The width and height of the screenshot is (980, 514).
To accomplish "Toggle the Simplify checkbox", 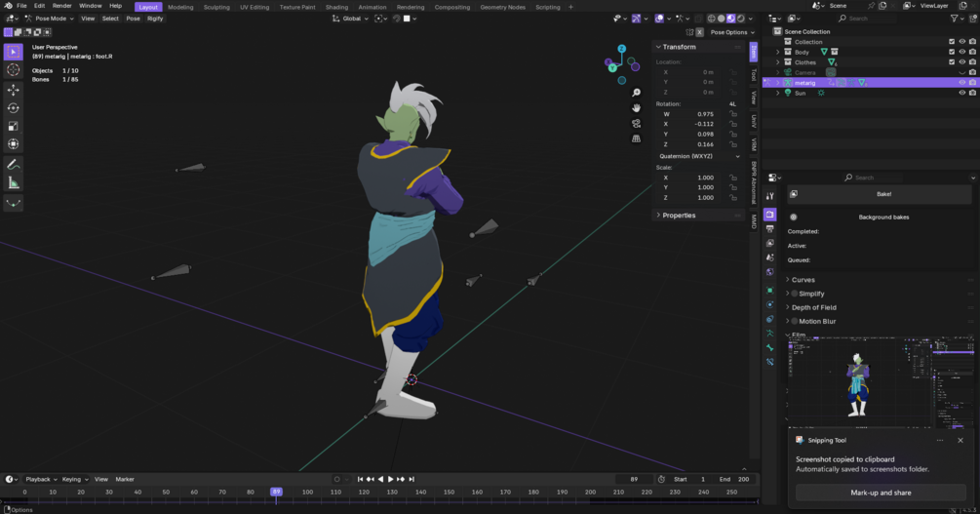I will (795, 294).
